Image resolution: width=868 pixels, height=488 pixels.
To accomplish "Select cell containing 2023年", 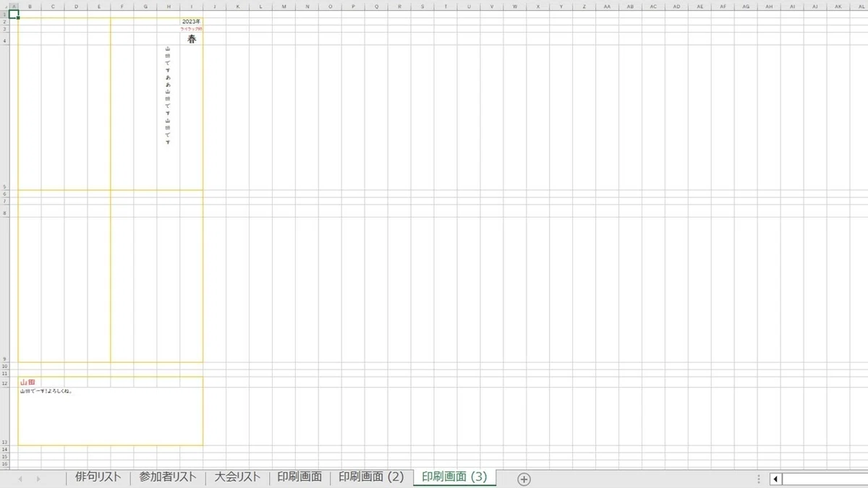I will coord(191,21).
